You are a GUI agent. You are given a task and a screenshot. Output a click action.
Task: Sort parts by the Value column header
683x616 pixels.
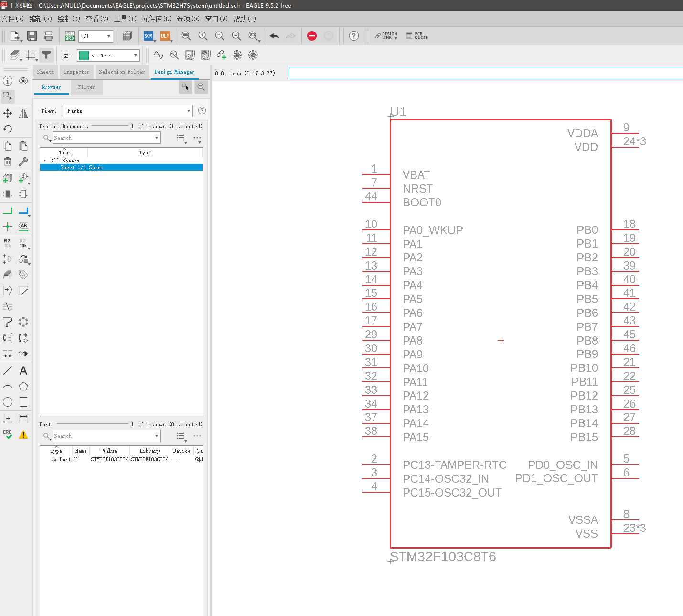tap(109, 451)
